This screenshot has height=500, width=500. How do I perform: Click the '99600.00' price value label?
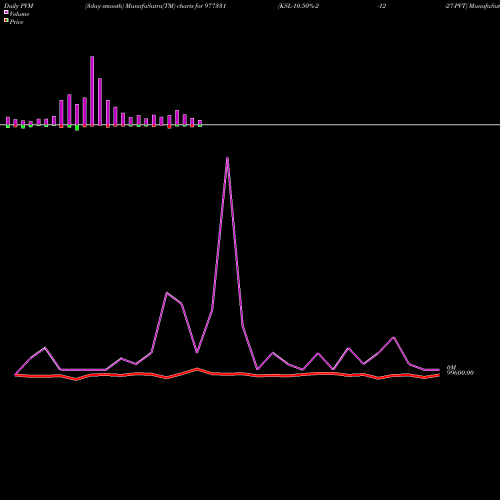[460, 373]
